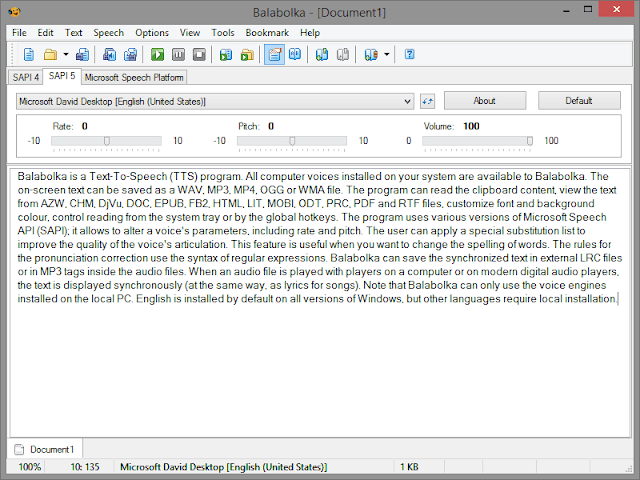Image resolution: width=640 pixels, height=480 pixels.
Task: Switch to Microsoft Speech Platform tab
Action: pos(134,77)
